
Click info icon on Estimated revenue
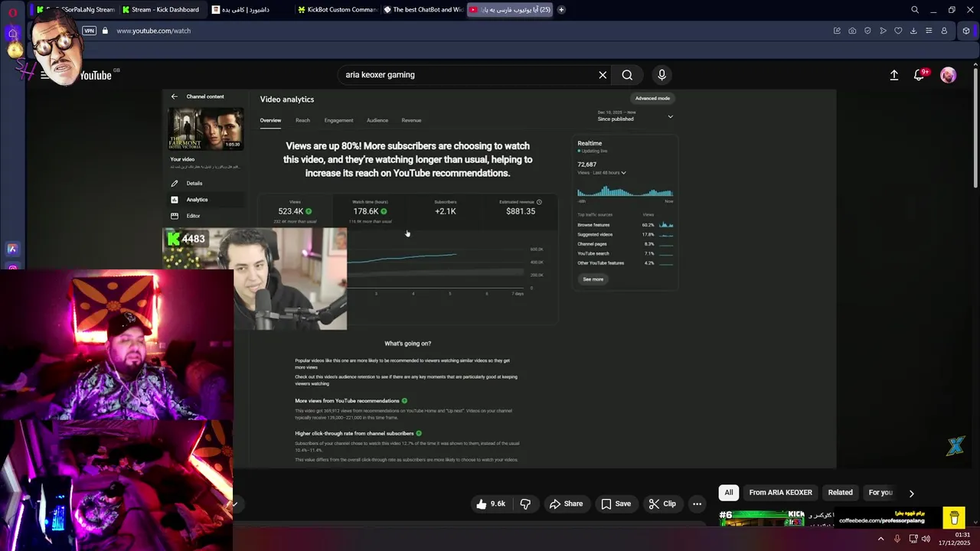(x=539, y=202)
